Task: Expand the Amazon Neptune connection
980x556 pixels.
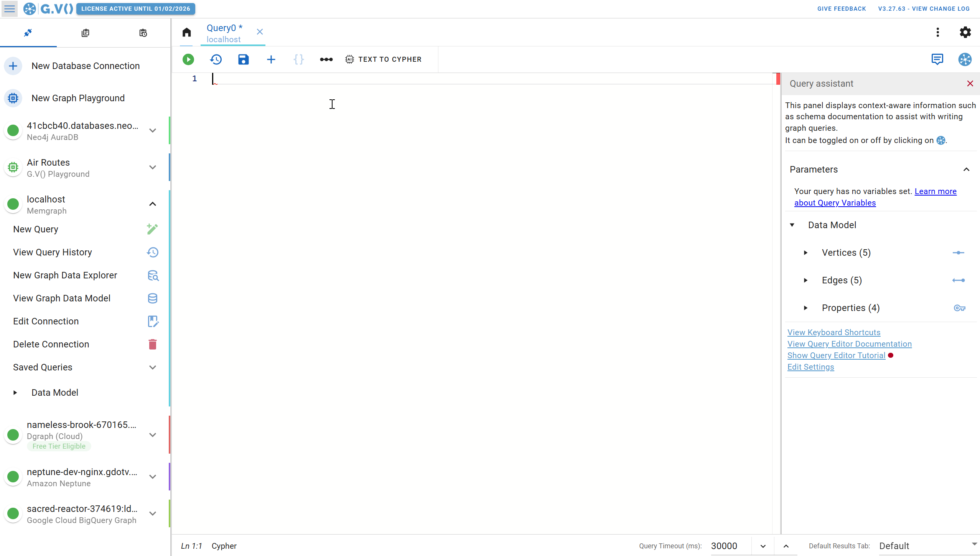Action: point(152,477)
